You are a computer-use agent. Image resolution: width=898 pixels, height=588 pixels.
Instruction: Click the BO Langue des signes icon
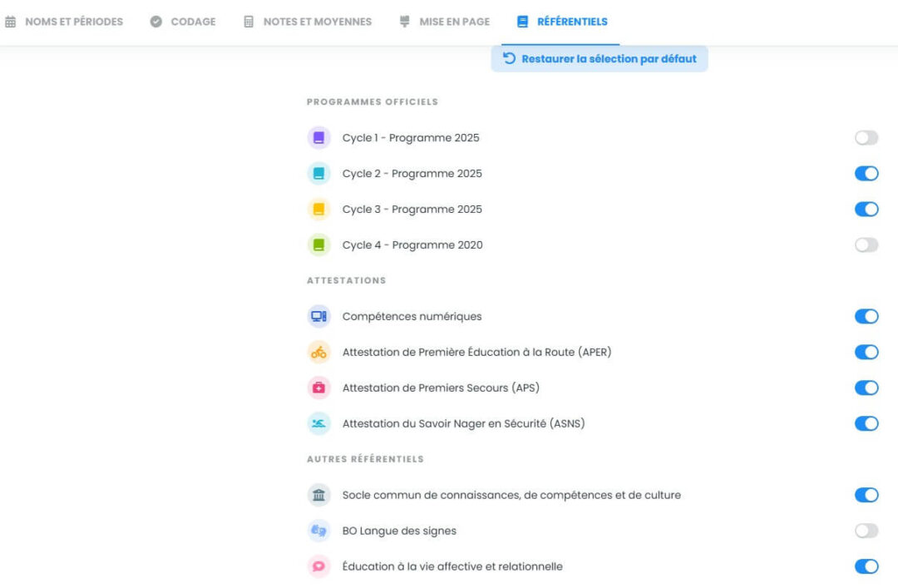(318, 531)
